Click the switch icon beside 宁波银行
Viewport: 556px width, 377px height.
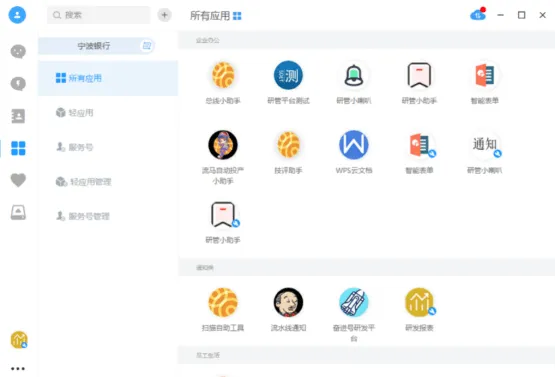pyautogui.click(x=146, y=46)
